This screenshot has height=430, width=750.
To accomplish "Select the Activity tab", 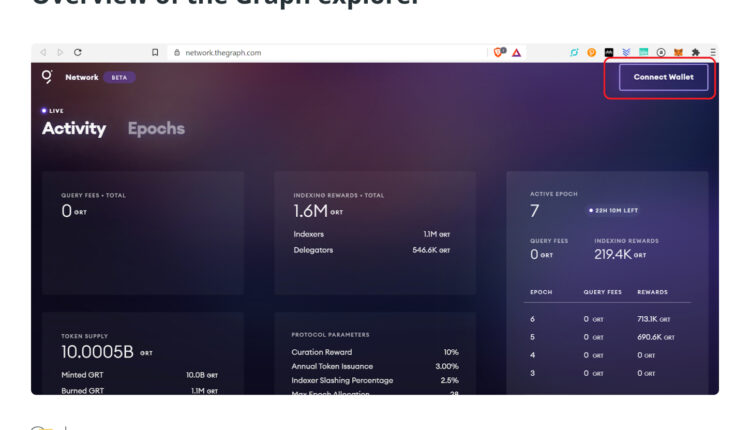I will (x=73, y=128).
